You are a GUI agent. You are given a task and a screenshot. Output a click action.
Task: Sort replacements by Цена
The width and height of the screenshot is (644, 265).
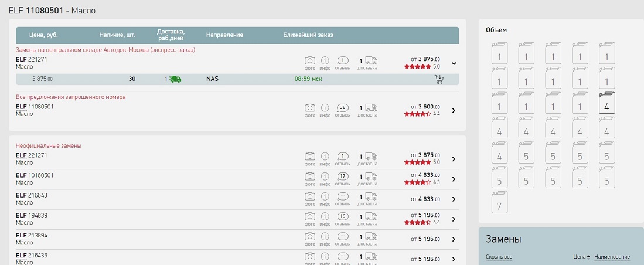(581, 257)
